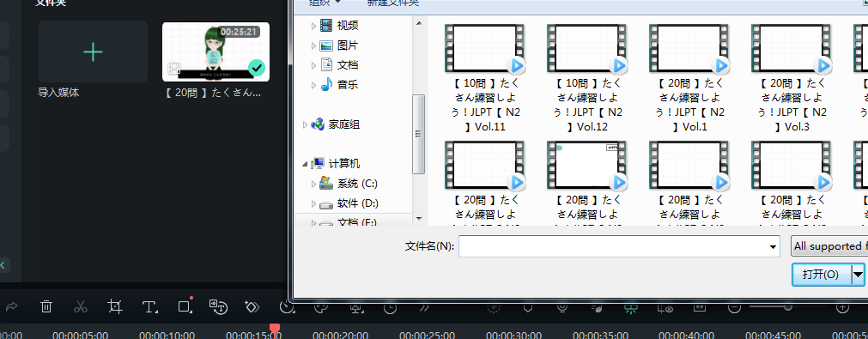The height and width of the screenshot is (339, 868).
Task: Click the timeline zoom in plus button
Action: [x=842, y=307]
